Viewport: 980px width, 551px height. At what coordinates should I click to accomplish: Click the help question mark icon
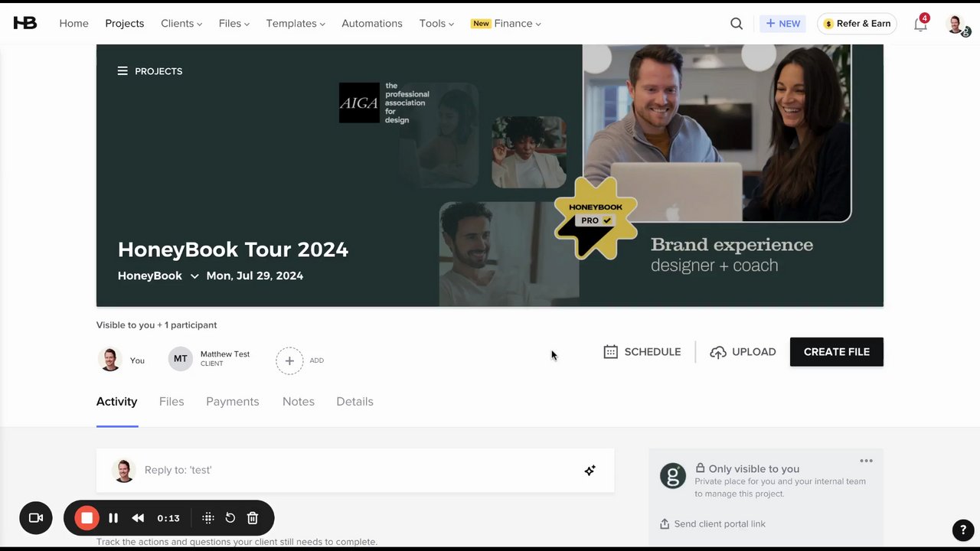[x=963, y=530]
